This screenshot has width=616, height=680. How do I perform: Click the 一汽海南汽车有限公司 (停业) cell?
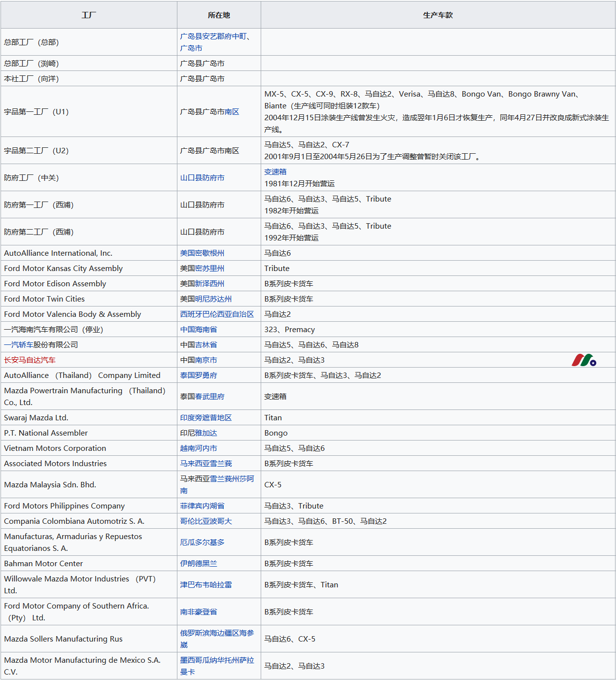[x=89, y=330]
